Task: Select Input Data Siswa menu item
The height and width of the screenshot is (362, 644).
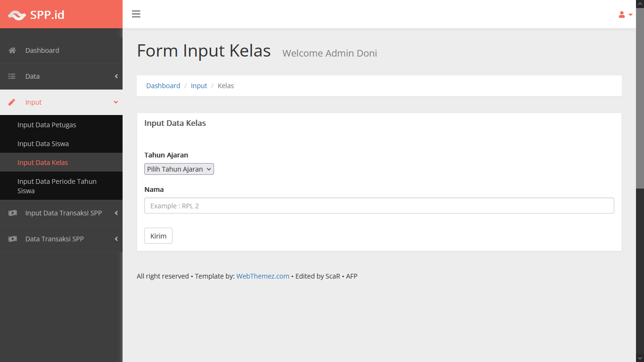Action: (43, 144)
